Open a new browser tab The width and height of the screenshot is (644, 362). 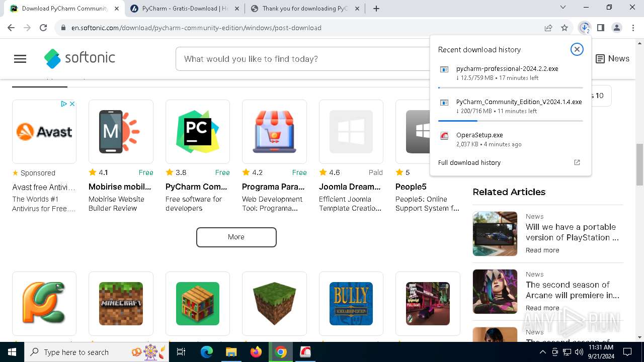coord(376,9)
